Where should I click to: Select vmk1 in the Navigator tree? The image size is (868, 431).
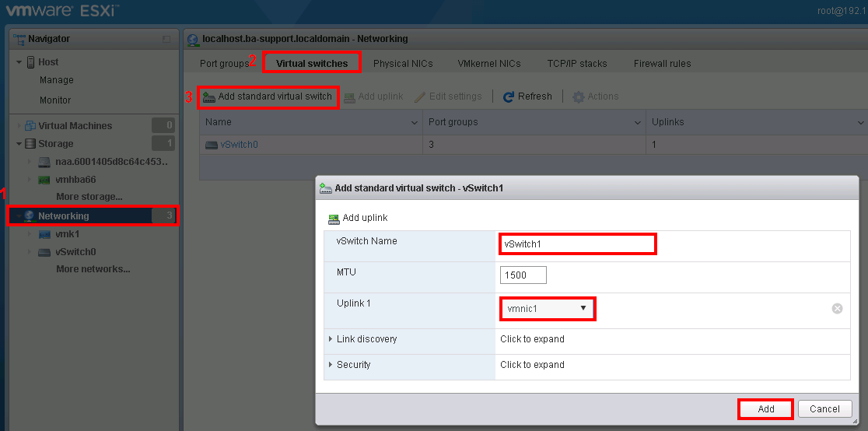(x=67, y=234)
